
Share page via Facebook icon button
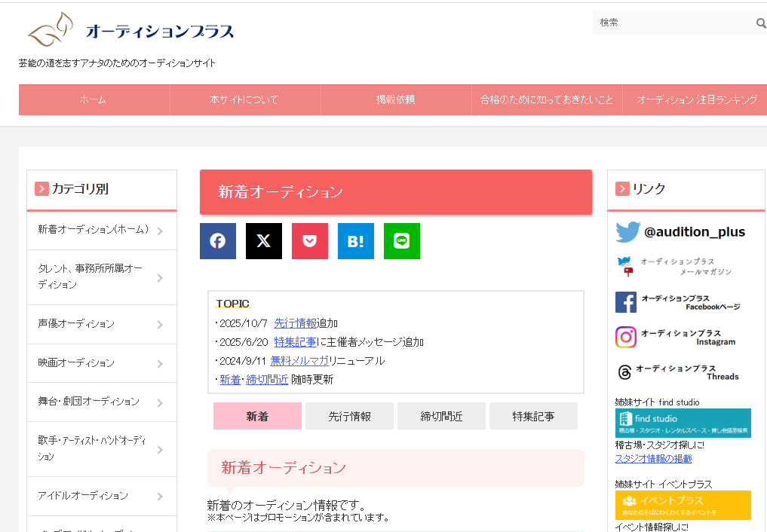[x=218, y=241]
